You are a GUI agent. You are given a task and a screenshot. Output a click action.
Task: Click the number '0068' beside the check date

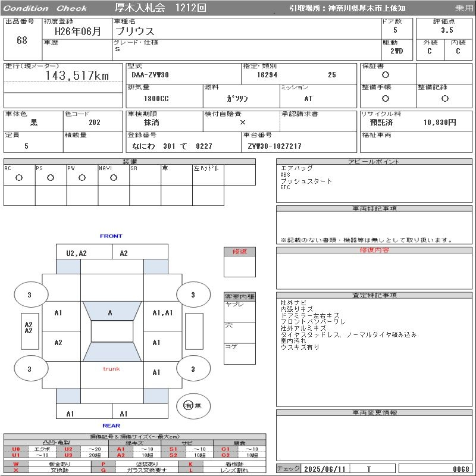click(461, 469)
